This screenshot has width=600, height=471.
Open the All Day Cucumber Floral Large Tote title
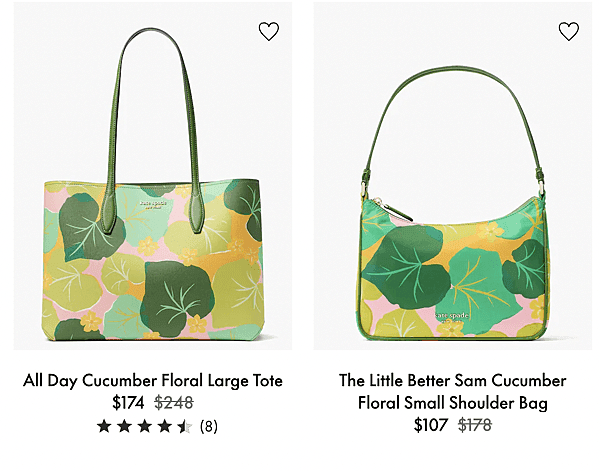153,380
